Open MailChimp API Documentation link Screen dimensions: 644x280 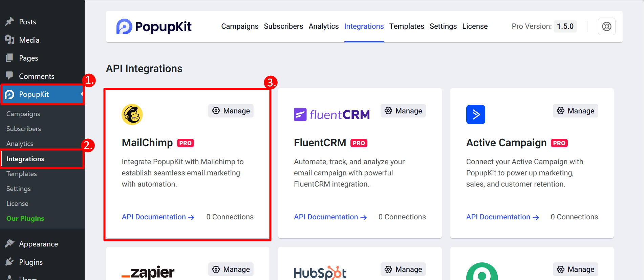(x=158, y=217)
